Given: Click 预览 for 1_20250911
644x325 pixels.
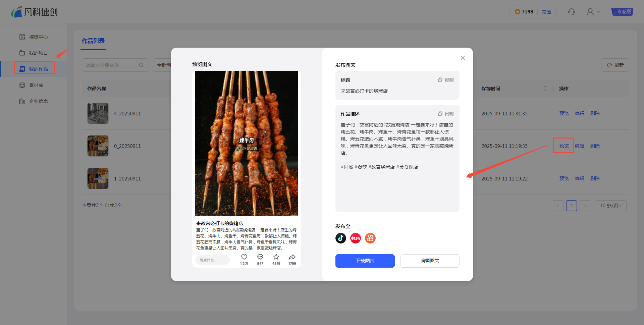Looking at the screenshot, I should 564,178.
